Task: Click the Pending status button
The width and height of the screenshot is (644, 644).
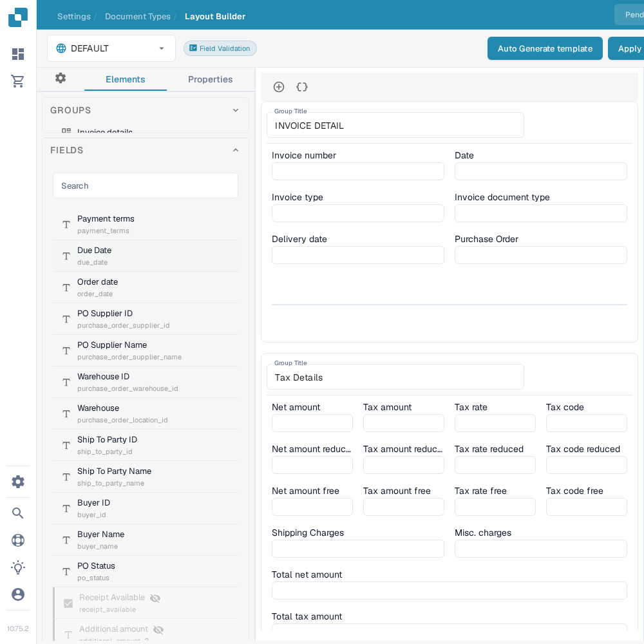Action: (x=630, y=15)
